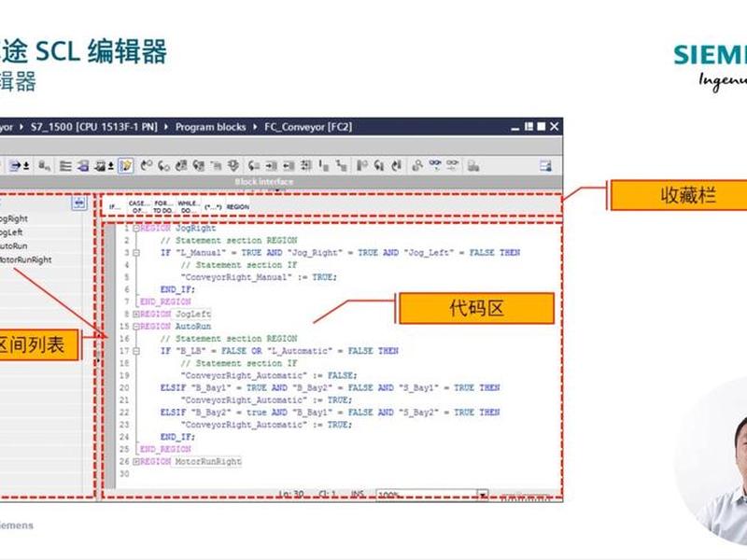Toggle the dark glasses monitoring icon

click(x=434, y=165)
